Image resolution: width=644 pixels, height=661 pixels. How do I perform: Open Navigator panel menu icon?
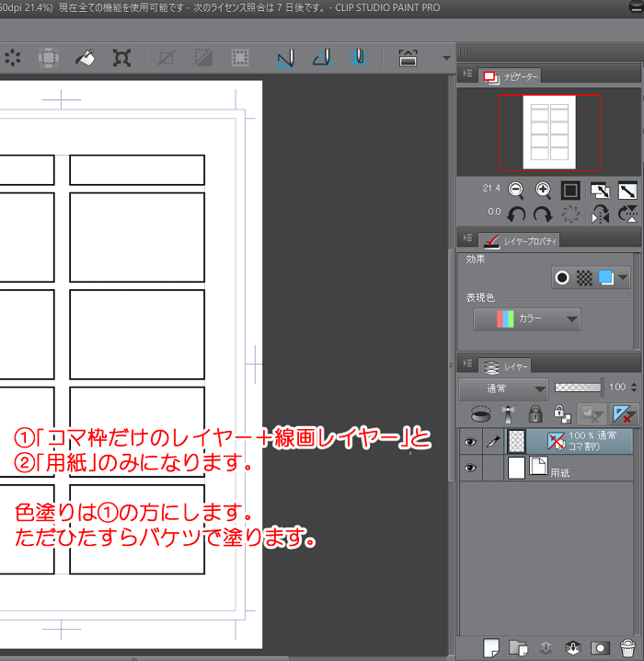[467, 74]
